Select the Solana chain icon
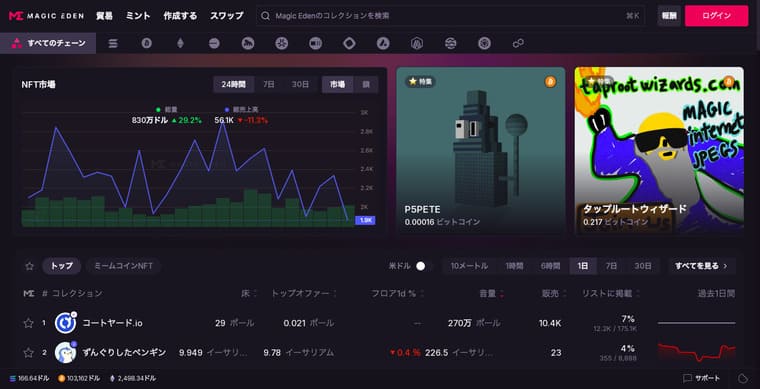Screen dimensions: 760x389 (113, 44)
